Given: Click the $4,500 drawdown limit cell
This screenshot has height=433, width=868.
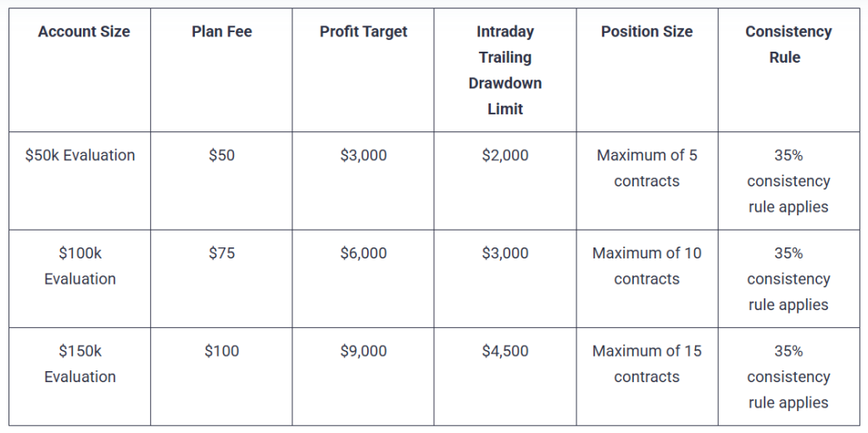Looking at the screenshot, I should [x=505, y=351].
